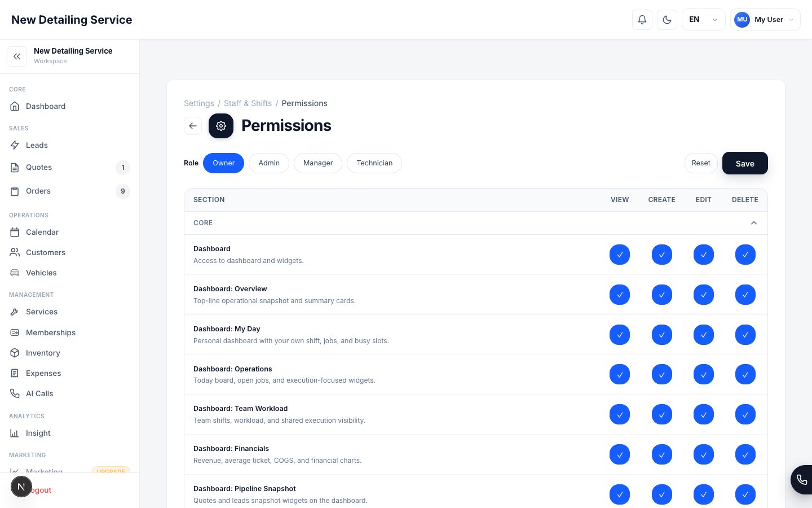812x508 pixels.
Task: Open the My User account dropdown
Action: [765, 20]
